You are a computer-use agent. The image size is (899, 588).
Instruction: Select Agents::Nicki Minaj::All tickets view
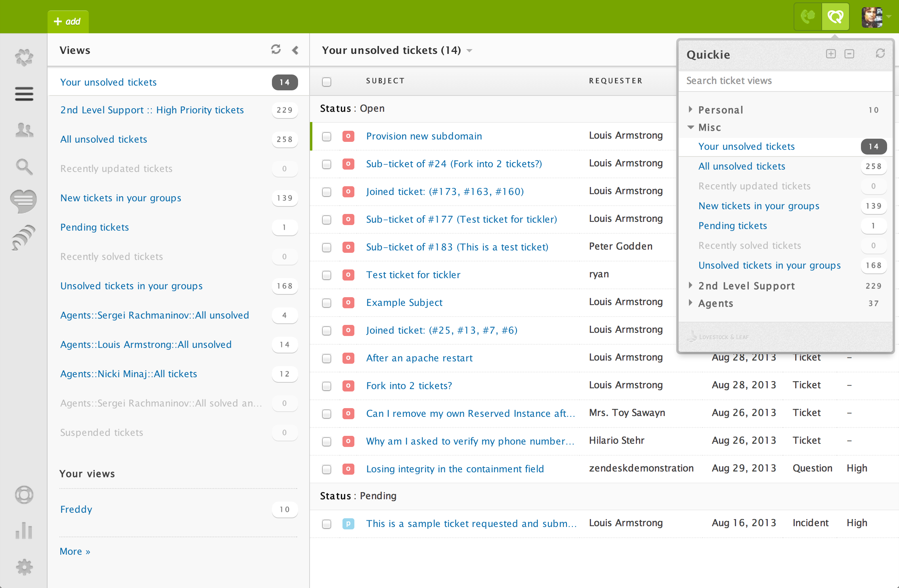pos(129,374)
